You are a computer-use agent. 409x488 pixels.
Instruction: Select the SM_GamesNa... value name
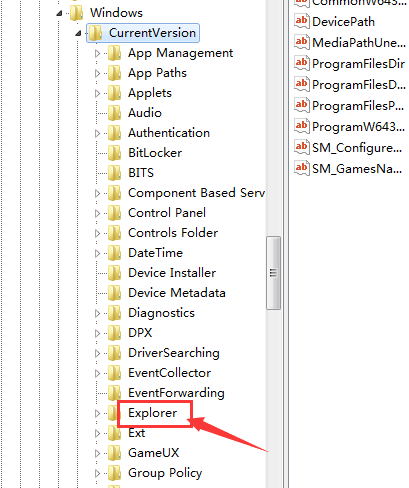357,169
